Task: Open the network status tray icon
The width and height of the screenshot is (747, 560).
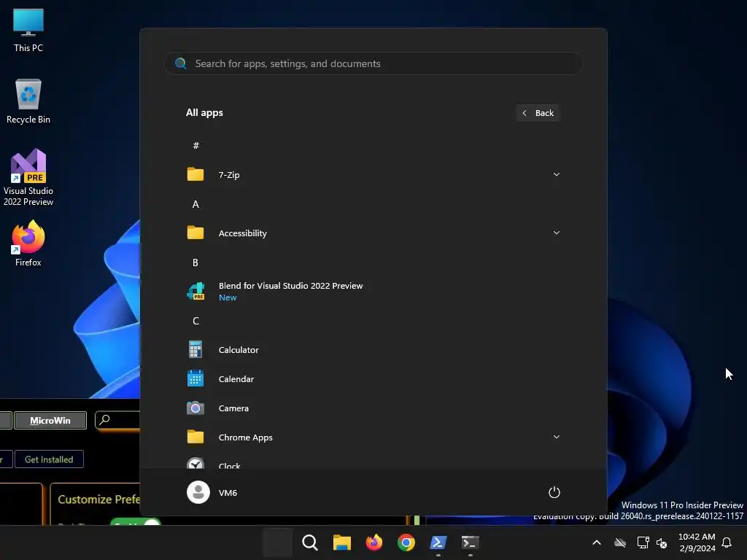Action: 643,542
